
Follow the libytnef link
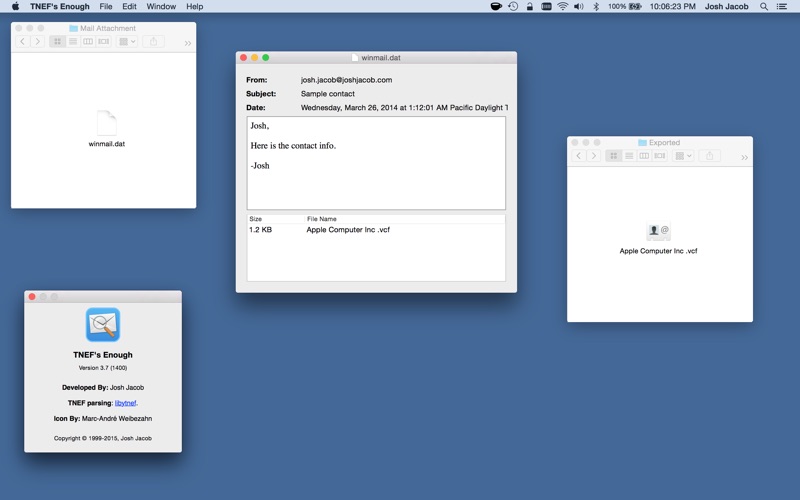[125, 403]
